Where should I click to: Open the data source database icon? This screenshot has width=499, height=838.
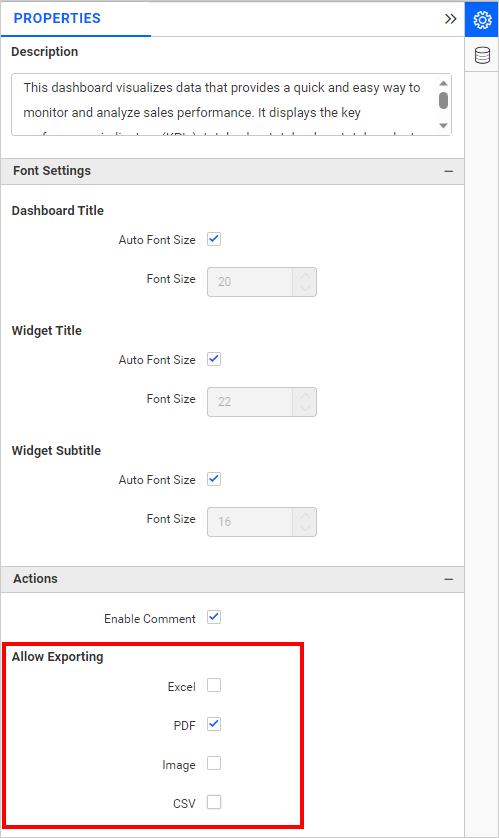coord(482,55)
